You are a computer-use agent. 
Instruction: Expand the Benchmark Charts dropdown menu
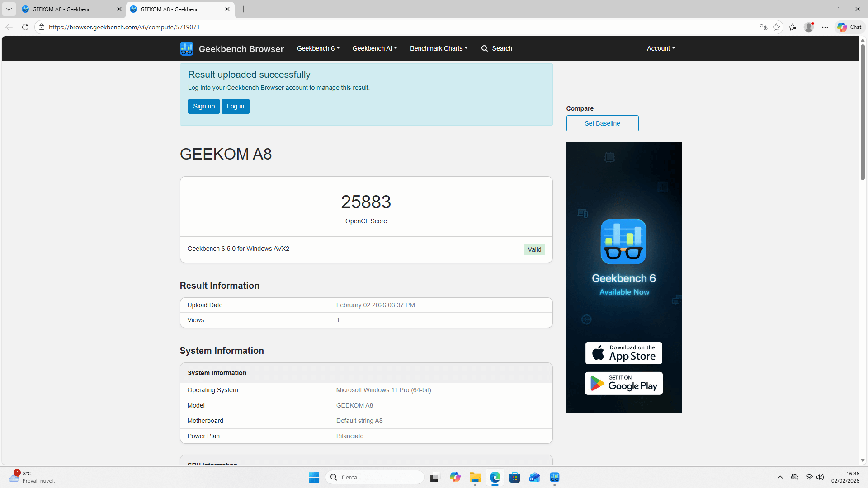tap(439, 48)
